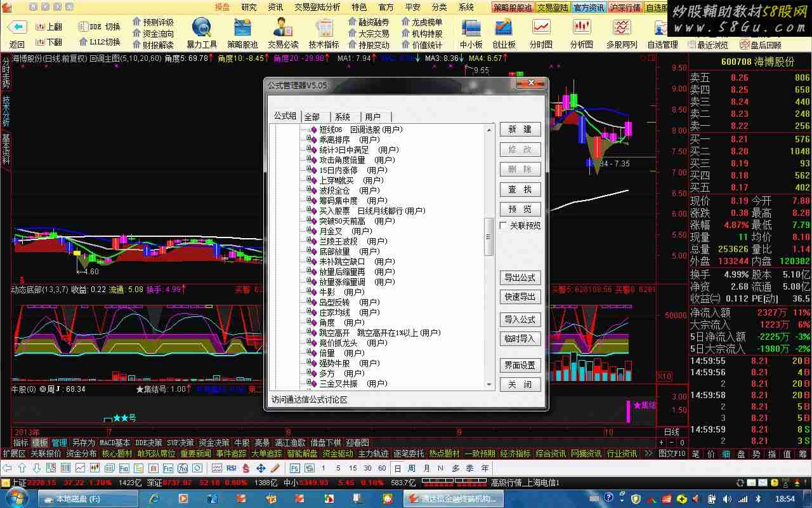Click the list scroll-down arrow

pyautogui.click(x=489, y=384)
